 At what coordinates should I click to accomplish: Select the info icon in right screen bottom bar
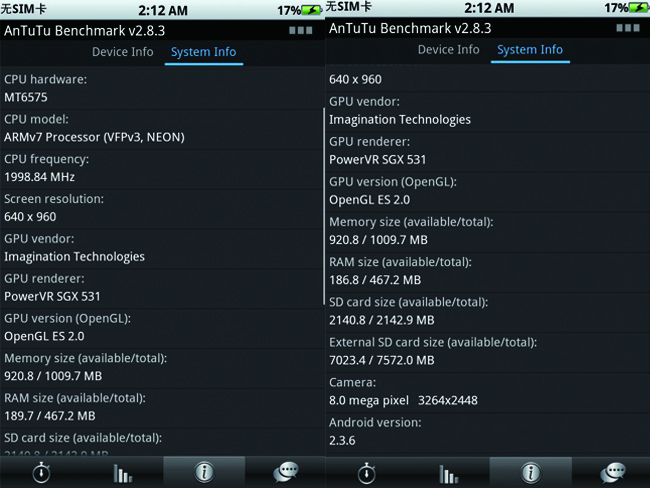pos(531,473)
